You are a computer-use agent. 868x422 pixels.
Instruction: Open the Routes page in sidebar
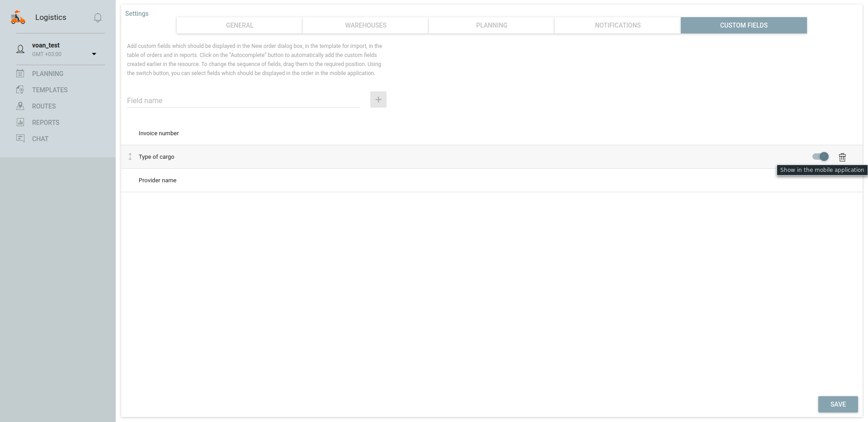[44, 106]
